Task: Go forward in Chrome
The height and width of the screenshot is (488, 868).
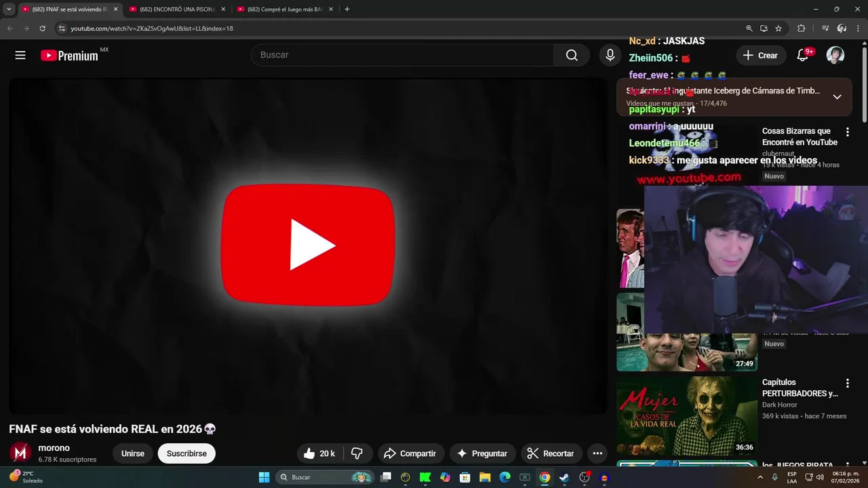Action: point(26,28)
